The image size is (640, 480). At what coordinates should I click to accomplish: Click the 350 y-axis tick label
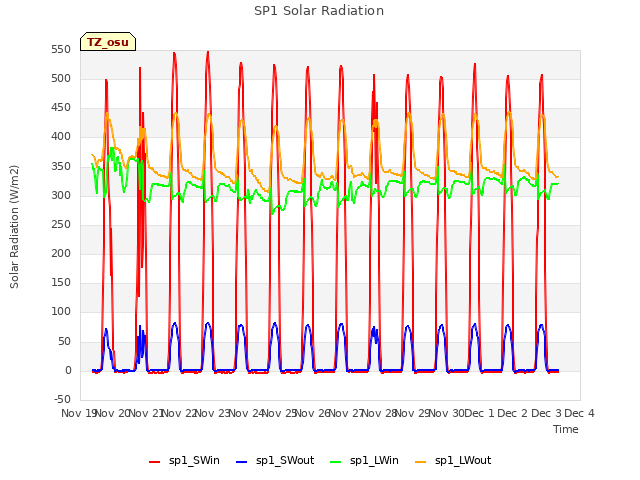click(x=61, y=167)
